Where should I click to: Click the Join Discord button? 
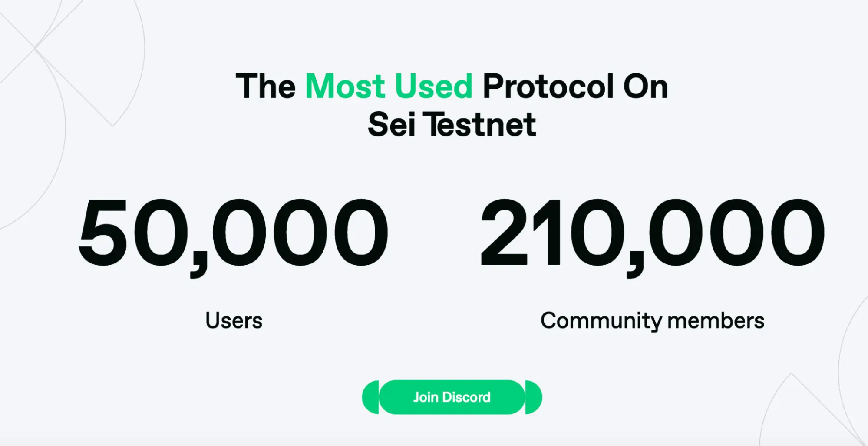coord(452,397)
